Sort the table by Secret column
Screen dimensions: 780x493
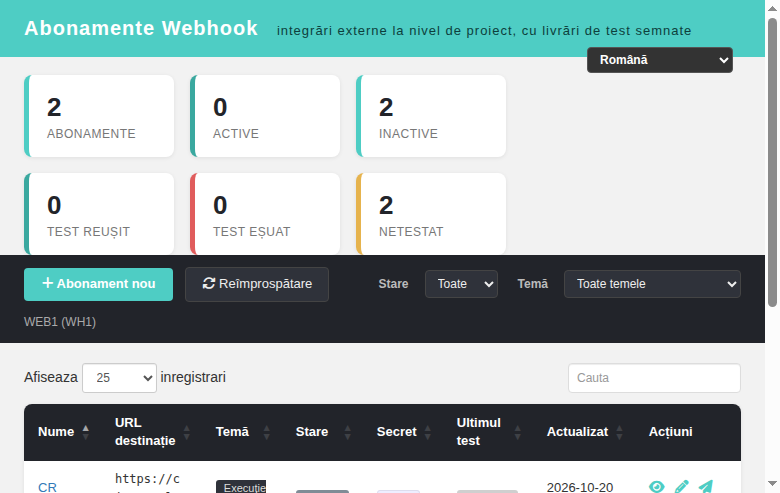tap(403, 432)
